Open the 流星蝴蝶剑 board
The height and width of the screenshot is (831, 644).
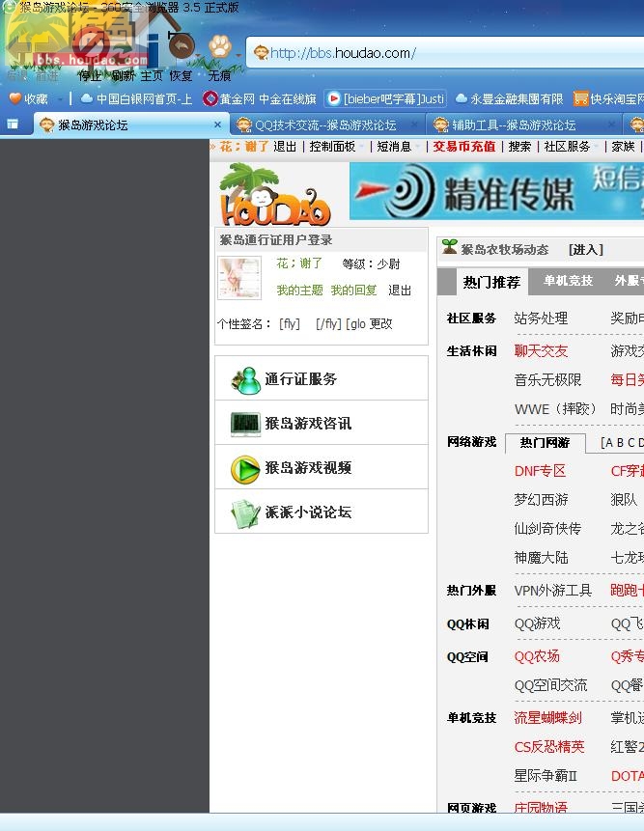pos(547,718)
